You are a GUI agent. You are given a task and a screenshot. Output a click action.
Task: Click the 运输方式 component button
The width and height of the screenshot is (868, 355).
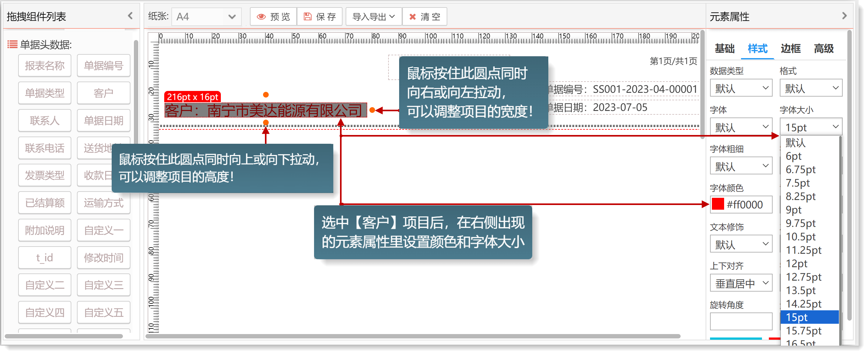click(x=104, y=203)
